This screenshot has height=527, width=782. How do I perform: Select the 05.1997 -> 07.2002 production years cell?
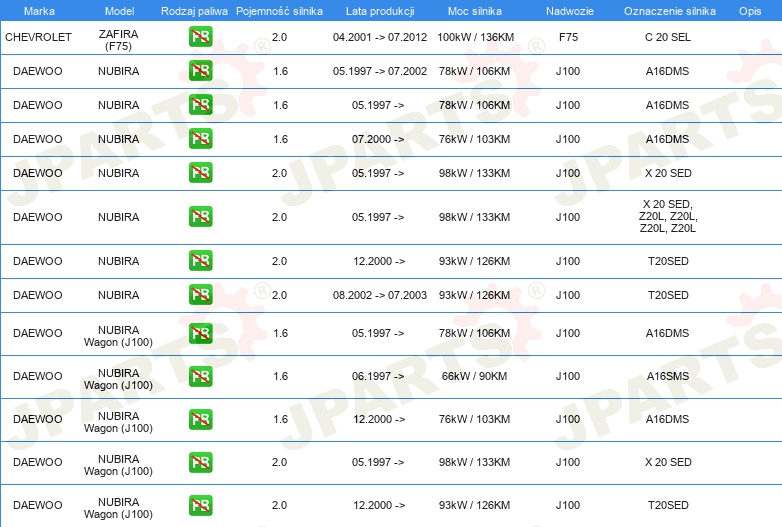380,71
